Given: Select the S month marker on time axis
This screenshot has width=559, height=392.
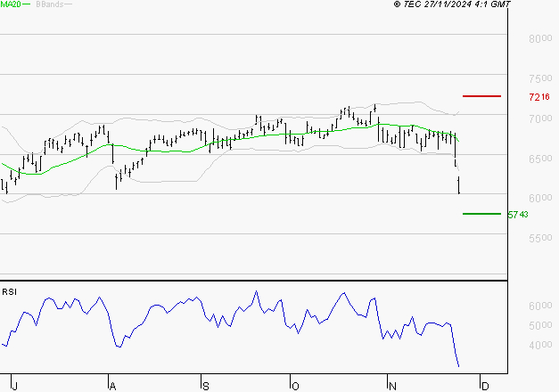Looking at the screenshot, I should (206, 386).
